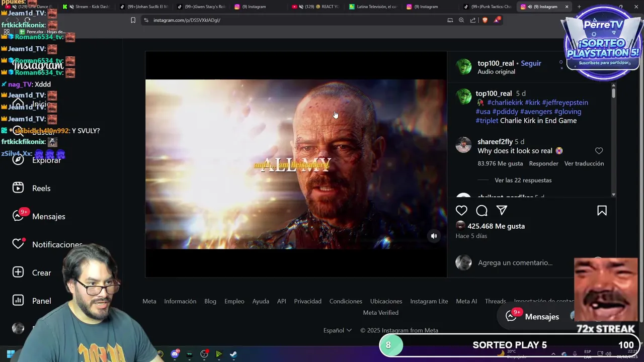Viewport: 644px width, 362px height.
Task: Open the Instagram Lite footer link
Action: pos(429,301)
